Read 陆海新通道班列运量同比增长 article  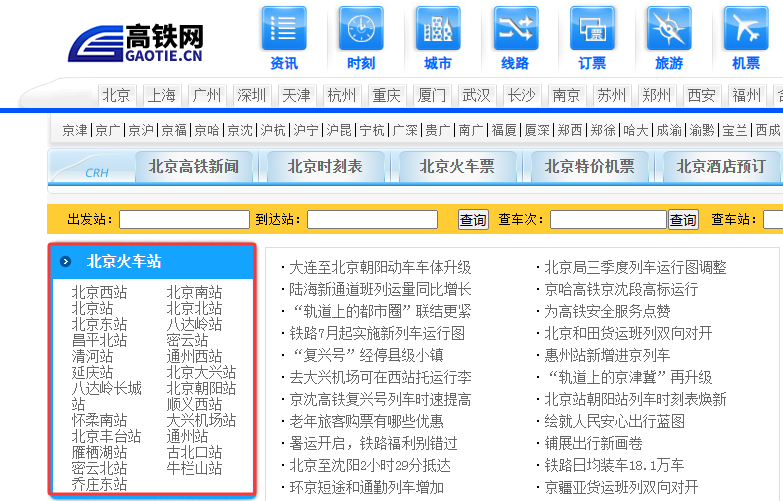[380, 289]
